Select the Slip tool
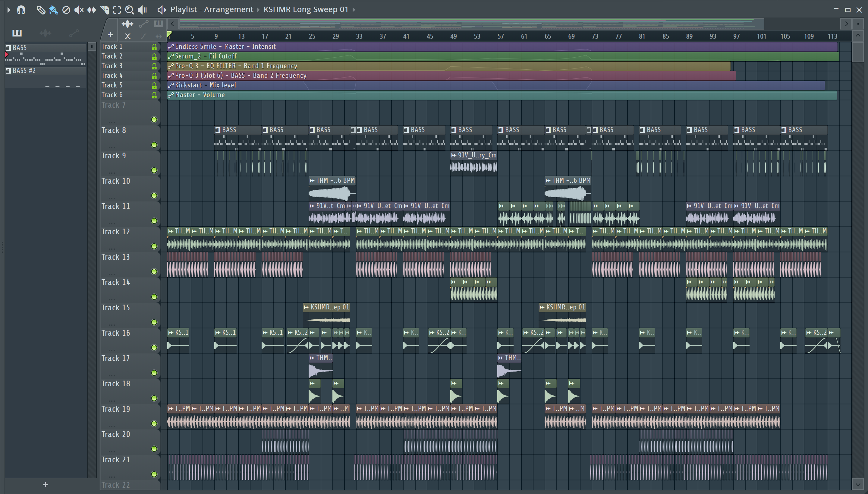The width and height of the screenshot is (868, 494). [x=92, y=10]
